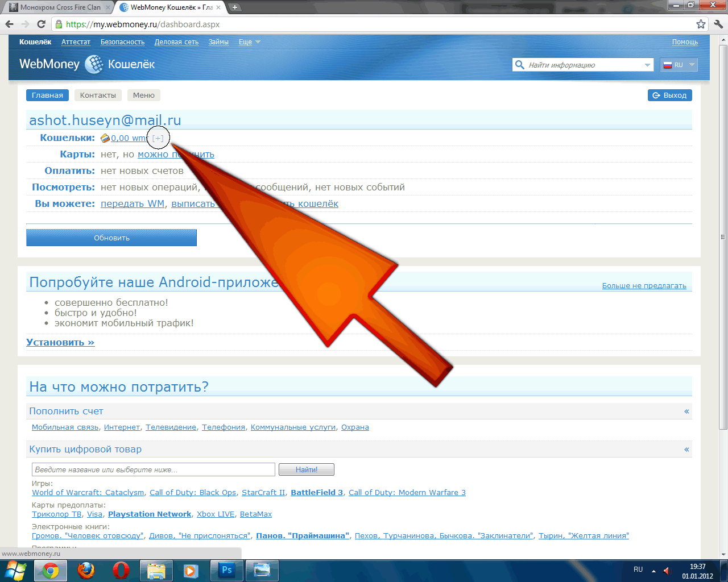This screenshot has height=582, width=728.
Task: Click the Установить » link
Action: click(60, 342)
